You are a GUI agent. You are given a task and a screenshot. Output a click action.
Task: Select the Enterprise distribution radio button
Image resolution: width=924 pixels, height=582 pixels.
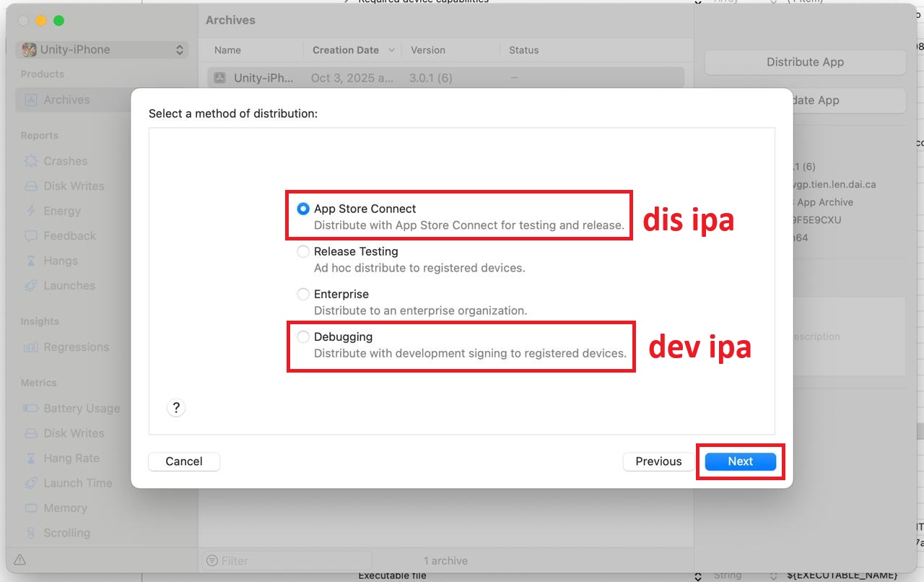click(x=303, y=295)
